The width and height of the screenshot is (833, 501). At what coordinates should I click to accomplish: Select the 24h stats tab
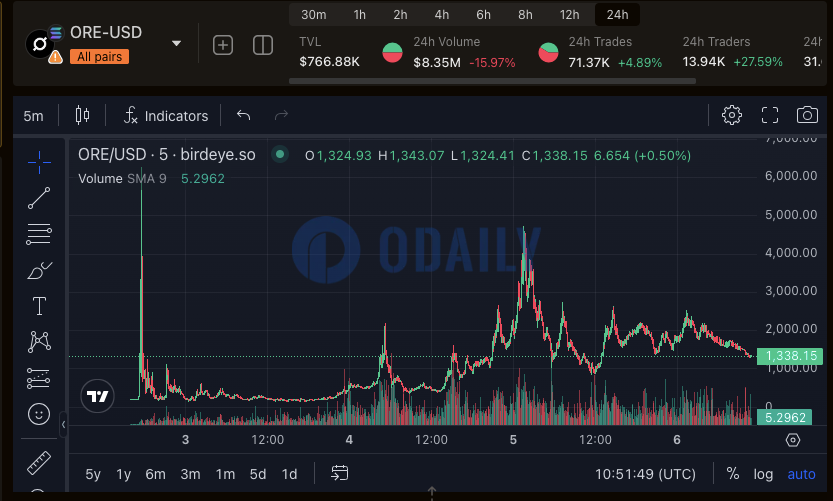(x=617, y=15)
